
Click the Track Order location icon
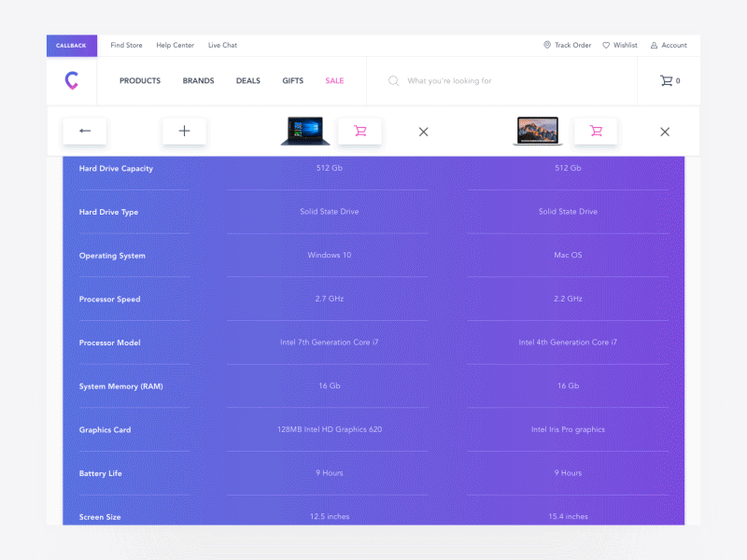[x=548, y=45]
